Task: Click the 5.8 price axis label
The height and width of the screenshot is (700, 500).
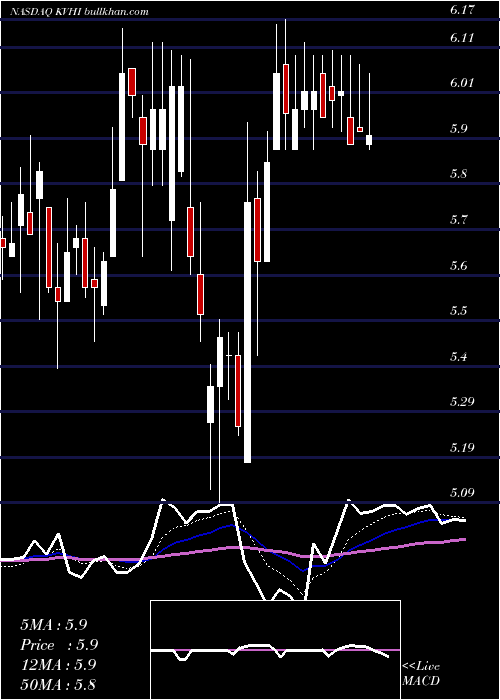Action: pos(460,174)
